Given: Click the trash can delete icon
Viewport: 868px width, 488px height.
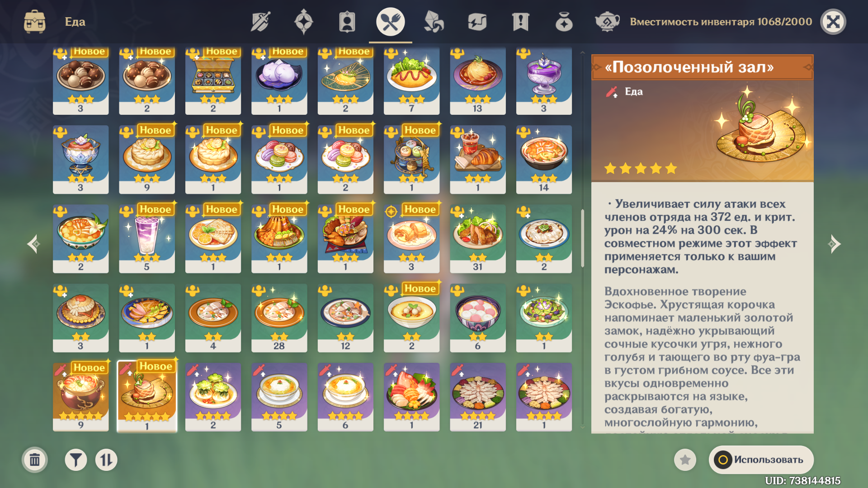Looking at the screenshot, I should (35, 460).
